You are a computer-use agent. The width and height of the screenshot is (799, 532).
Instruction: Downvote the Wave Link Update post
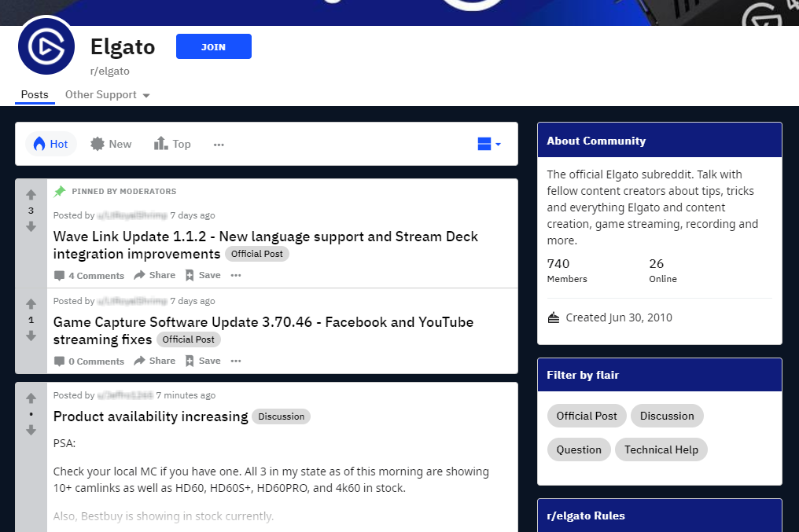[31, 226]
